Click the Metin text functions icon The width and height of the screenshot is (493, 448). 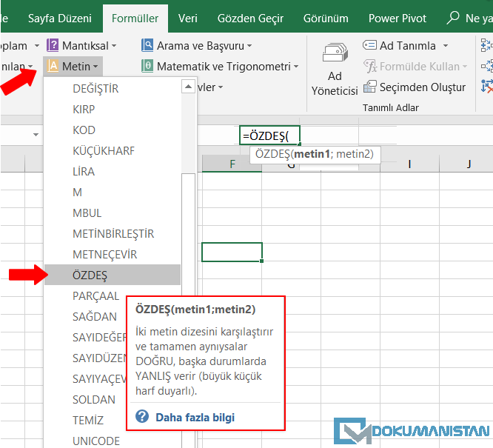(x=53, y=67)
